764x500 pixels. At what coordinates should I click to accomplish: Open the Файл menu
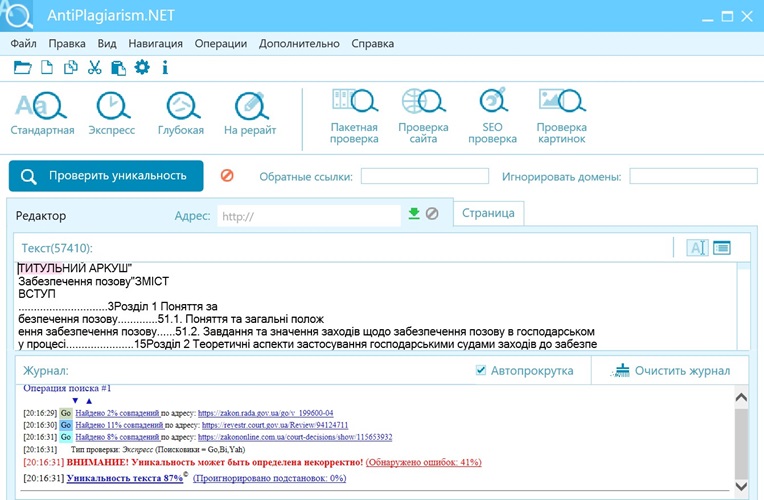[x=23, y=43]
